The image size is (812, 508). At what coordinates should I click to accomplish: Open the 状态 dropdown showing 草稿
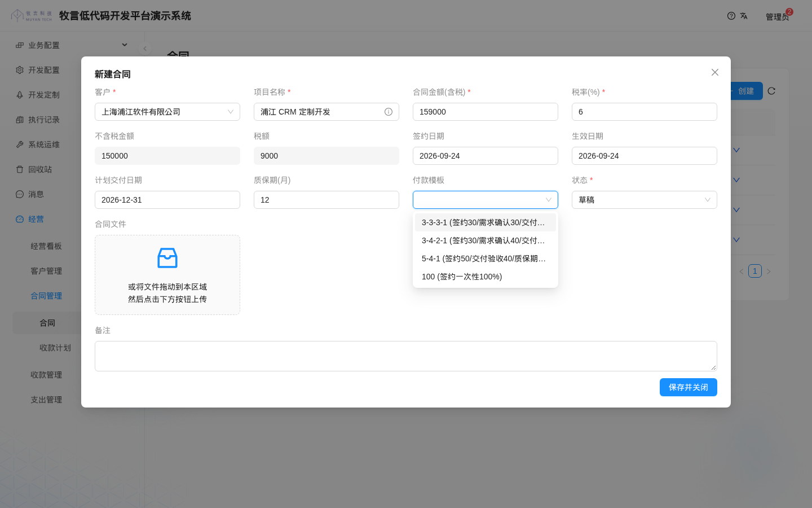[x=645, y=200]
